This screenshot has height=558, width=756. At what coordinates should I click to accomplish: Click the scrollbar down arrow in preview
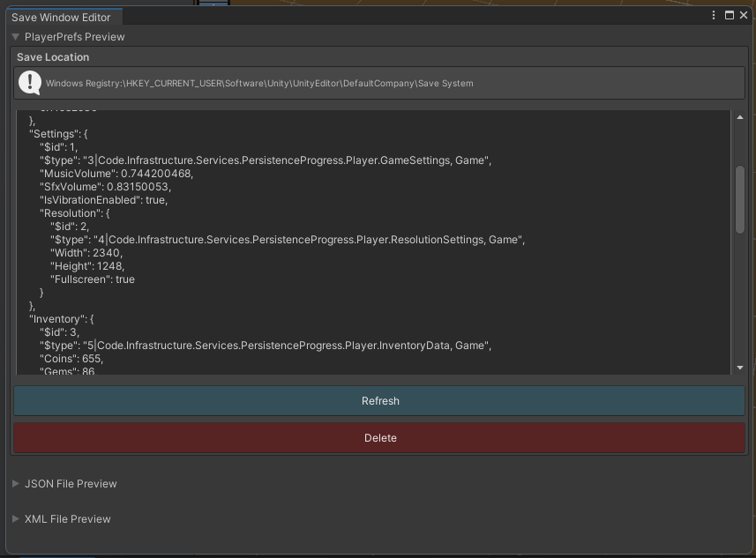[740, 368]
